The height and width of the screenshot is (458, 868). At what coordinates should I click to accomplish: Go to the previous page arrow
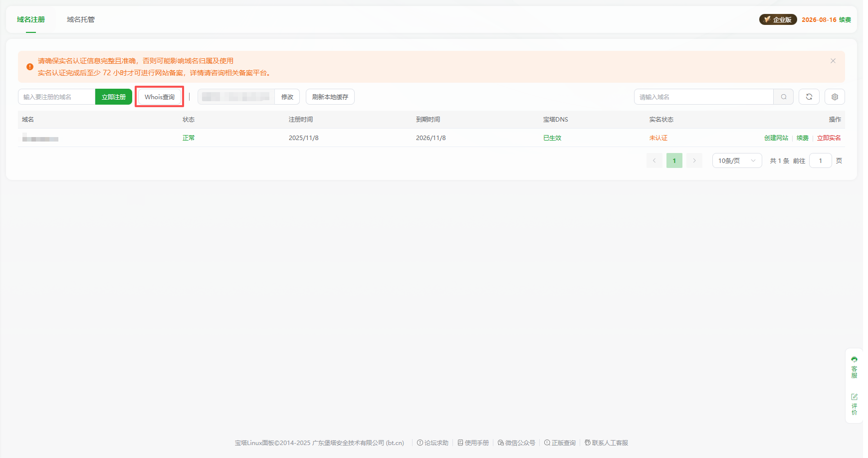pyautogui.click(x=654, y=160)
